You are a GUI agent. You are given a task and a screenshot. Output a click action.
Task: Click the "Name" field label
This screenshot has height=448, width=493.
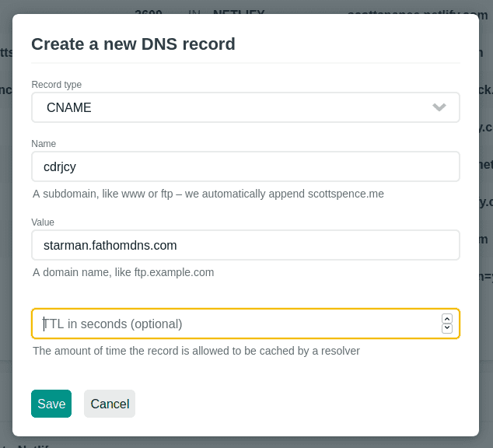44,143
